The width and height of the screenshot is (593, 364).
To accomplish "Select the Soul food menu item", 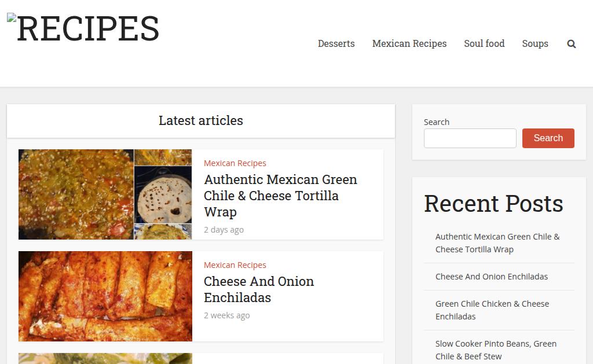I will (x=484, y=44).
